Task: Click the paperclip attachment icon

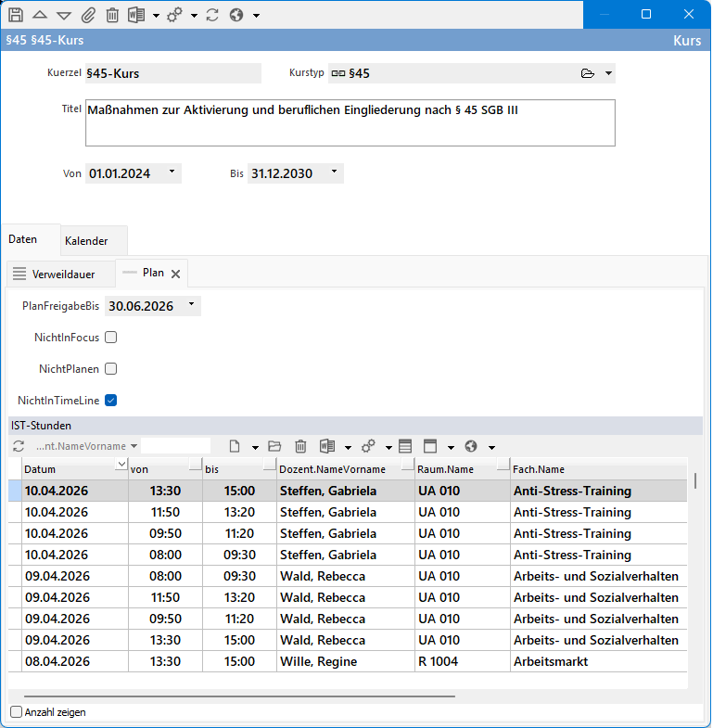Action: [x=88, y=15]
